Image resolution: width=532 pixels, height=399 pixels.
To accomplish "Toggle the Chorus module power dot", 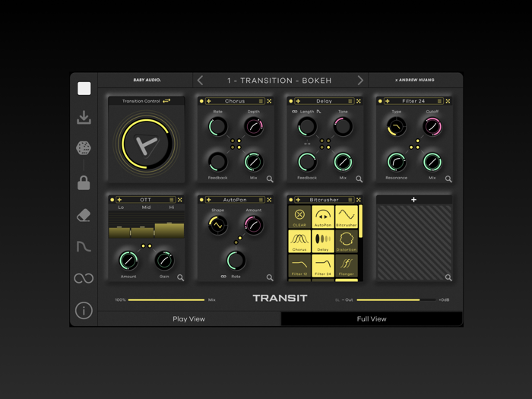I will (201, 101).
